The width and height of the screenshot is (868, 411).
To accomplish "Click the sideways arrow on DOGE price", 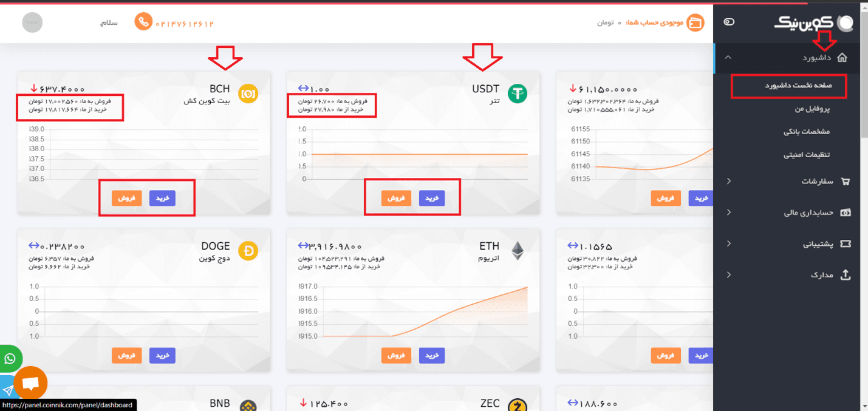I will [34, 246].
